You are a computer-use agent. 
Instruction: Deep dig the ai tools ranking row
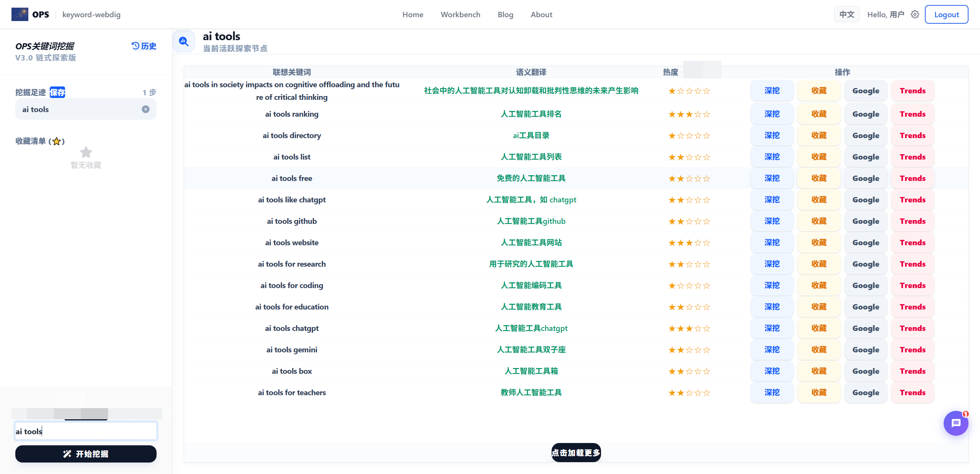[x=772, y=114]
